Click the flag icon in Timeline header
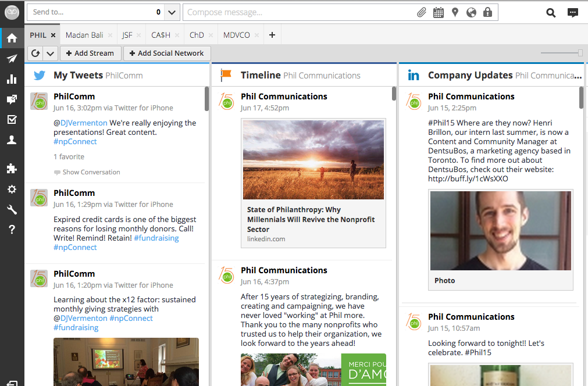 pos(226,76)
